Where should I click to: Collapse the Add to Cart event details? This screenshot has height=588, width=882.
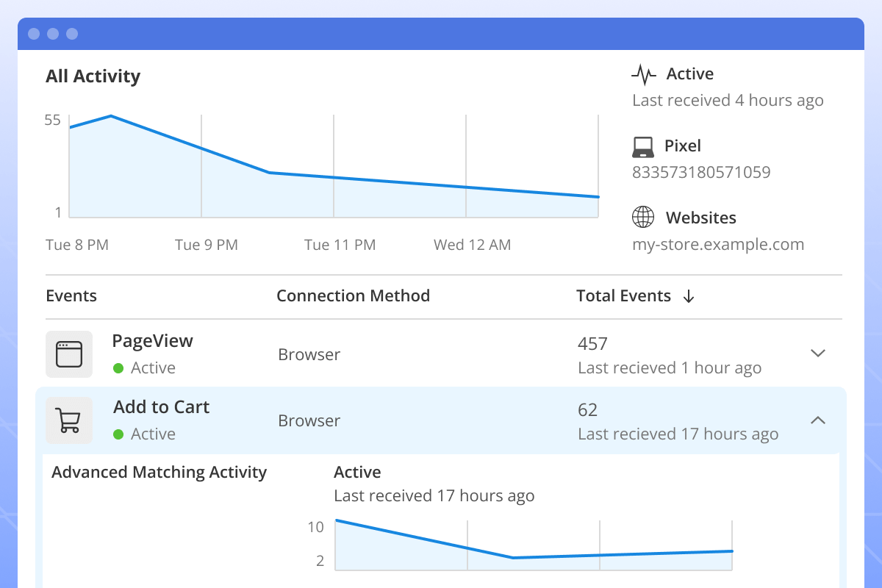(818, 420)
